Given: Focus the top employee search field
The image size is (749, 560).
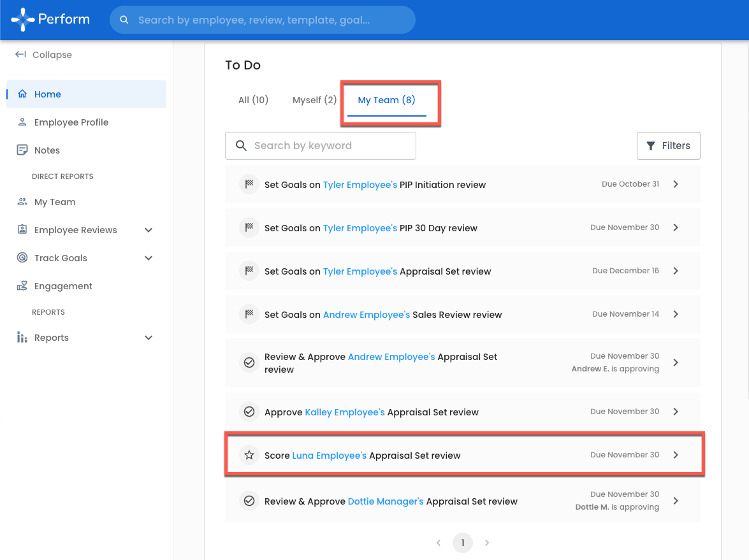Looking at the screenshot, I should (262, 20).
